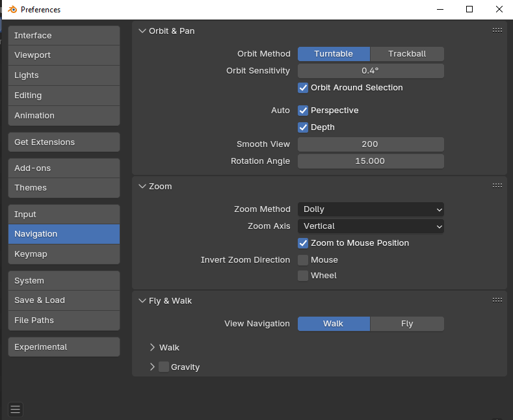Toggle the Auto Perspective checkbox
Viewport: 513px width, 420px height.
click(303, 111)
